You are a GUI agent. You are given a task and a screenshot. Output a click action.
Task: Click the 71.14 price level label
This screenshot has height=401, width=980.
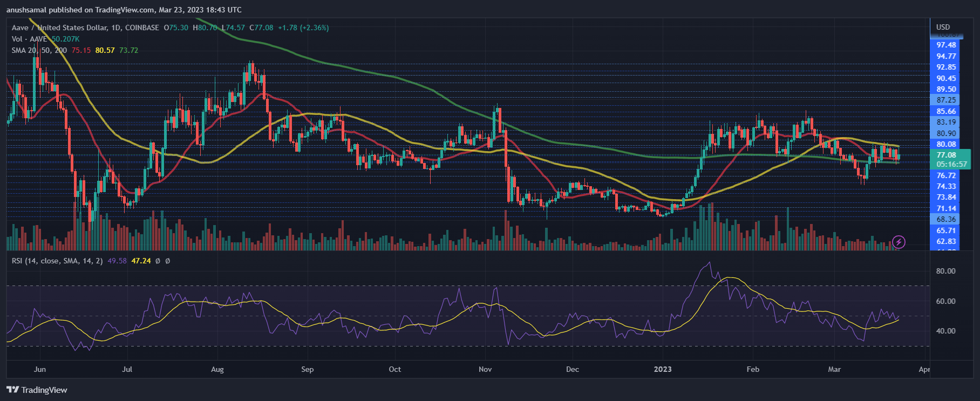pos(947,208)
